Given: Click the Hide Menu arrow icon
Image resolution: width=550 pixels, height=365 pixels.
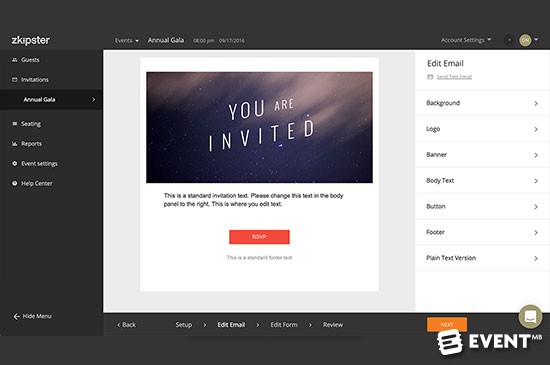Looking at the screenshot, I should 16,316.
